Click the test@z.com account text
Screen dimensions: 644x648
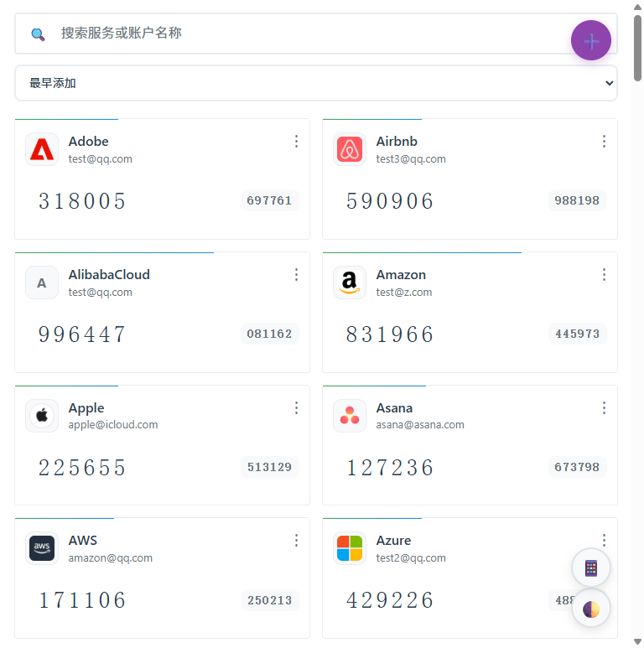pos(404,293)
